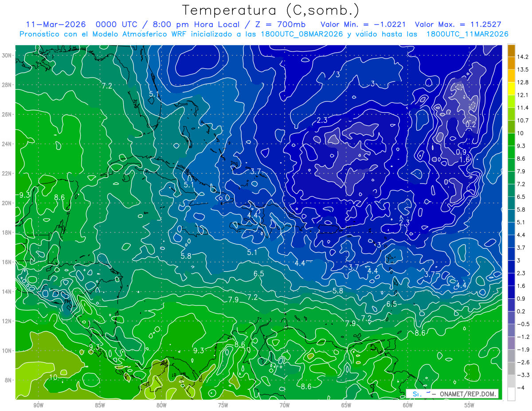Click 'Valor Min. = -1.0221' text
Screen dimensions: 532x411
[x=364, y=24]
